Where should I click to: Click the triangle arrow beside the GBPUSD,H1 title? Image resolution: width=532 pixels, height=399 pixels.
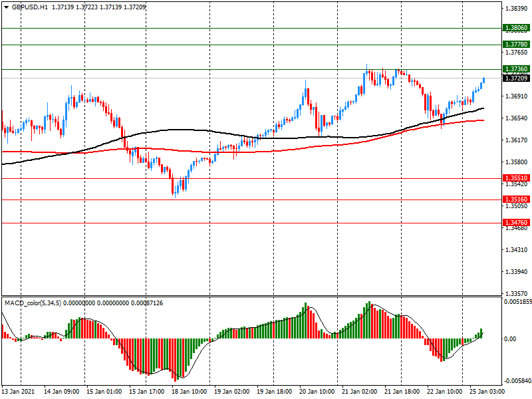point(5,7)
